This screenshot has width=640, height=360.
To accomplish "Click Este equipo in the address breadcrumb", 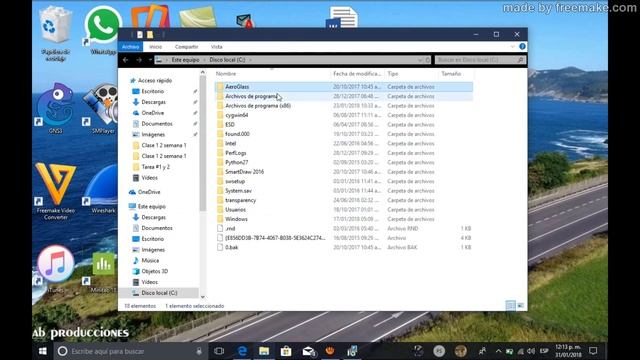I will click(185, 60).
